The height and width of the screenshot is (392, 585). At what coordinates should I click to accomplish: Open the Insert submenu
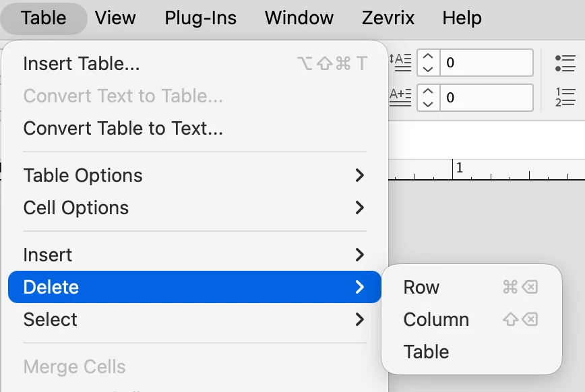point(194,255)
